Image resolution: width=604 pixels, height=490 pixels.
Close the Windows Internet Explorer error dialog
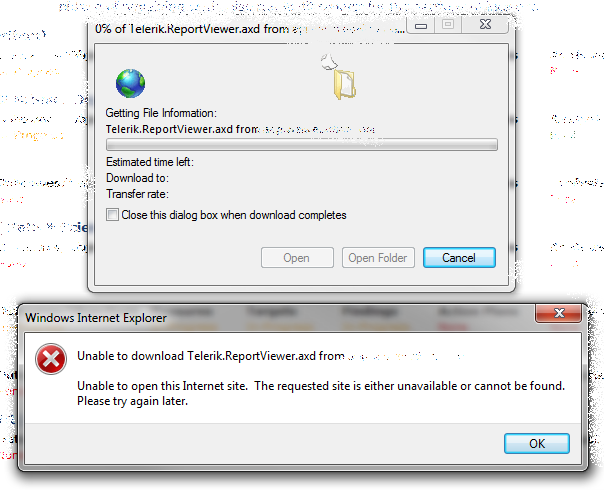559,313
